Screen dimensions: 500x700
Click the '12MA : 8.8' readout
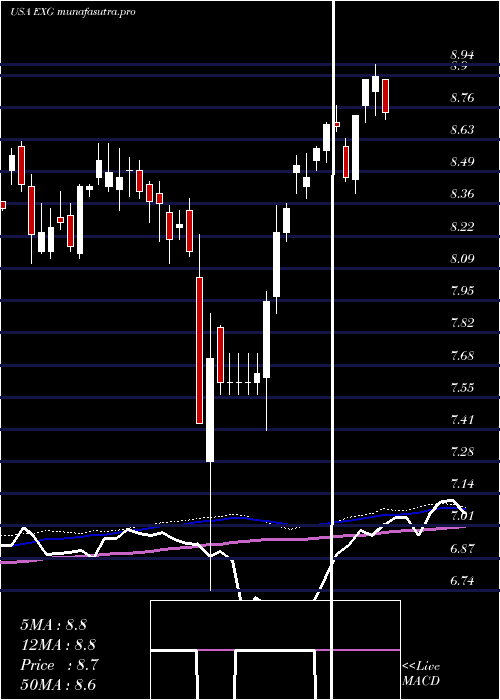(58, 645)
